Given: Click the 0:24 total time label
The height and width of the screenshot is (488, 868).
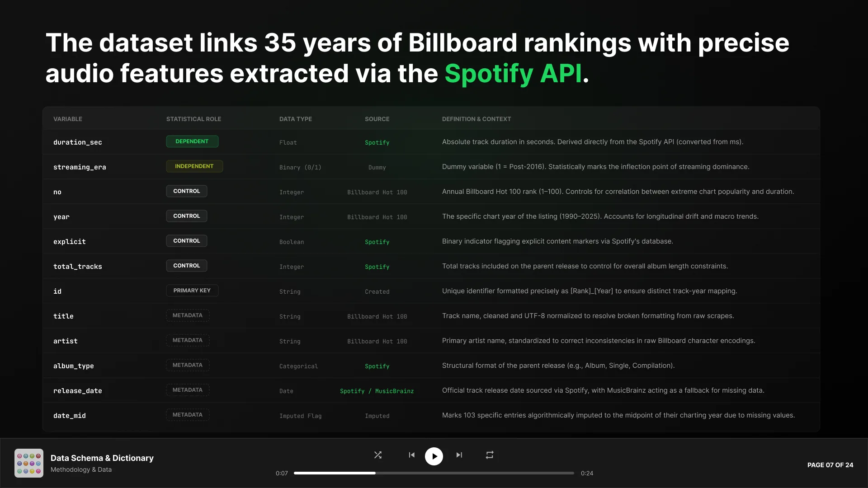Looking at the screenshot, I should 587,473.
